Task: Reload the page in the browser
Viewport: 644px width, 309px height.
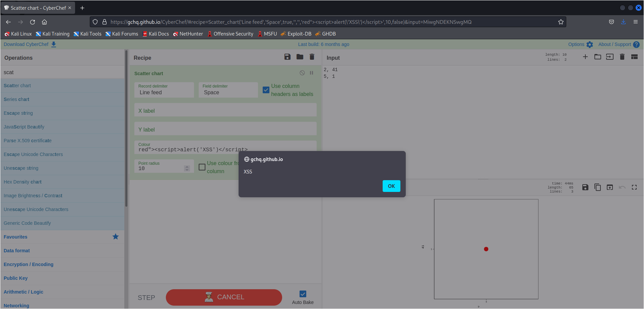Action: coord(33,22)
